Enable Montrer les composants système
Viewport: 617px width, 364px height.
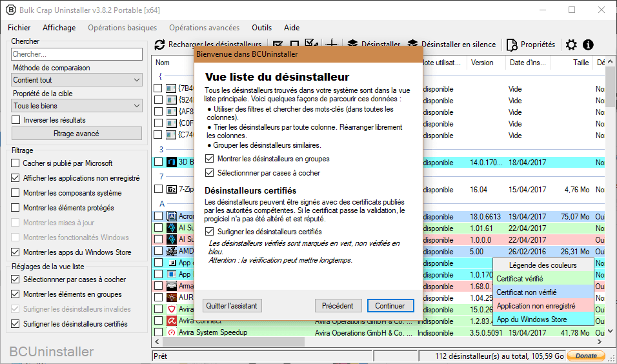(x=15, y=193)
